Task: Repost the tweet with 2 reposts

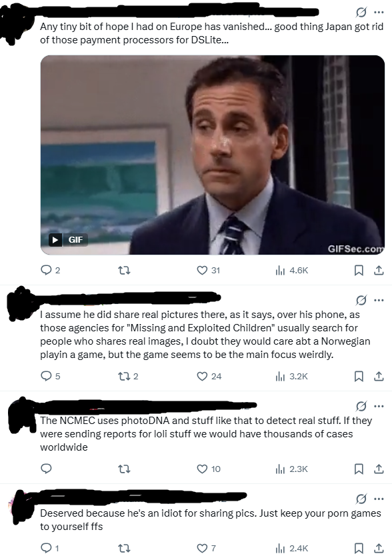Action: click(x=128, y=376)
